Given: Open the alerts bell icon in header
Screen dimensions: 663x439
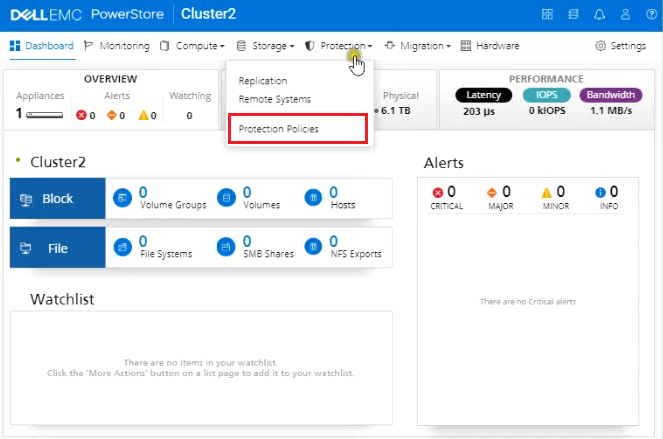Looking at the screenshot, I should click(x=599, y=14).
